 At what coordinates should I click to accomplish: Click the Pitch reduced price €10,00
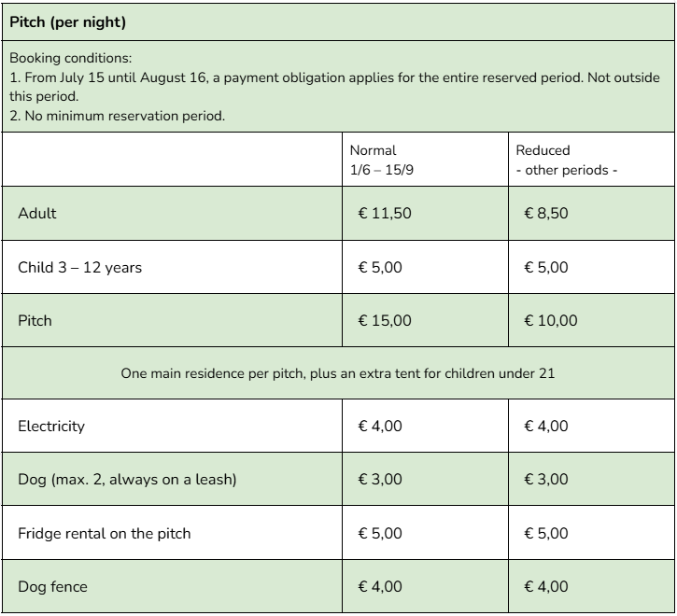551,320
